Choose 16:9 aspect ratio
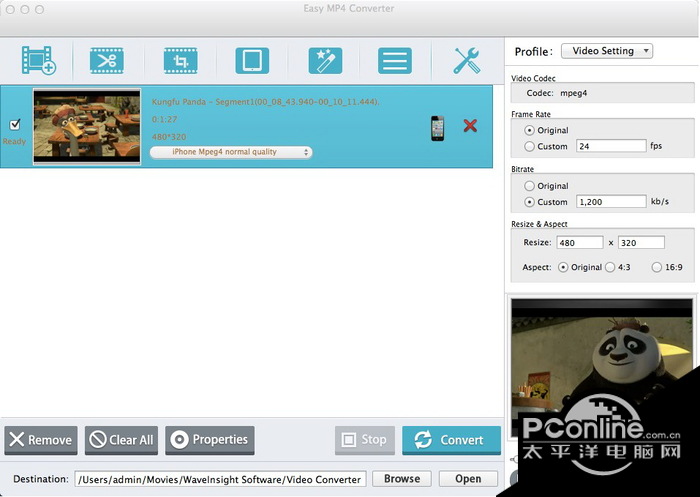The width and height of the screenshot is (700, 497). point(656,267)
